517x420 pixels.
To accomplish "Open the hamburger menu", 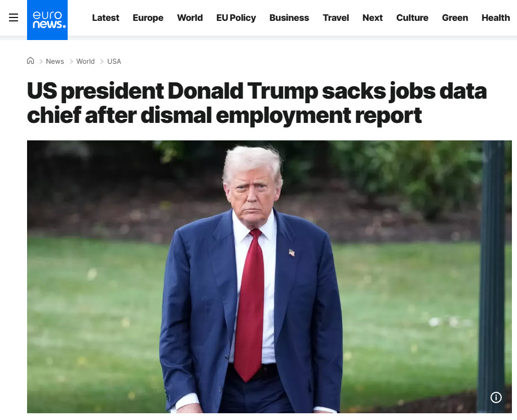I will click(14, 17).
